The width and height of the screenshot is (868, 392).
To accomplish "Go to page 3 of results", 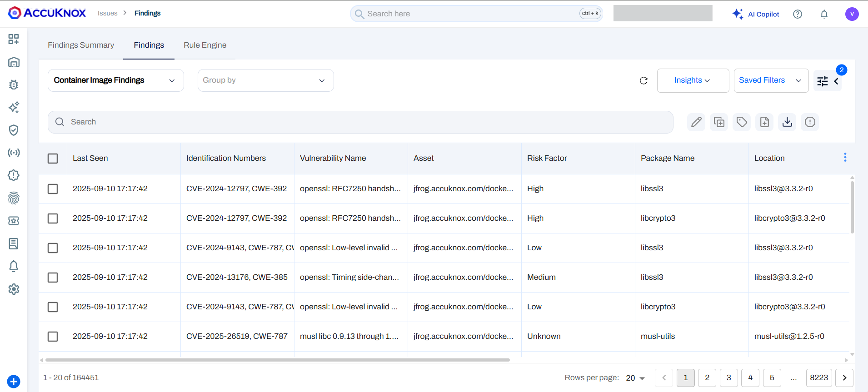I will pos(728,377).
